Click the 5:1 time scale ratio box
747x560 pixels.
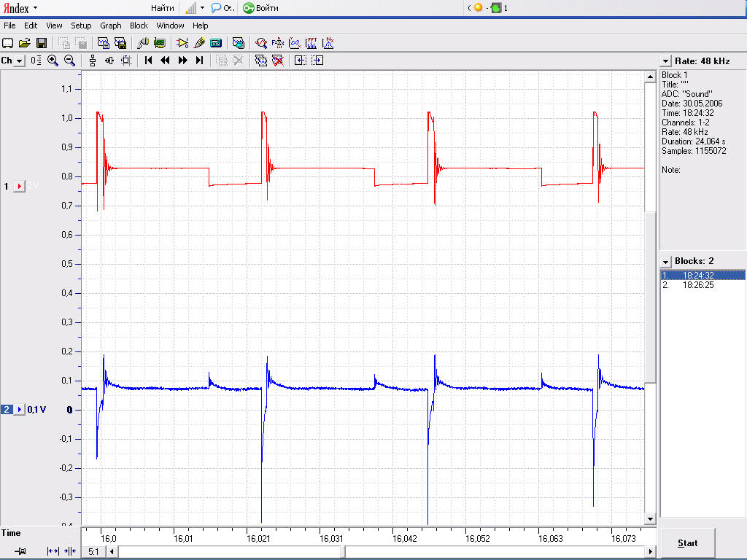coord(93,551)
